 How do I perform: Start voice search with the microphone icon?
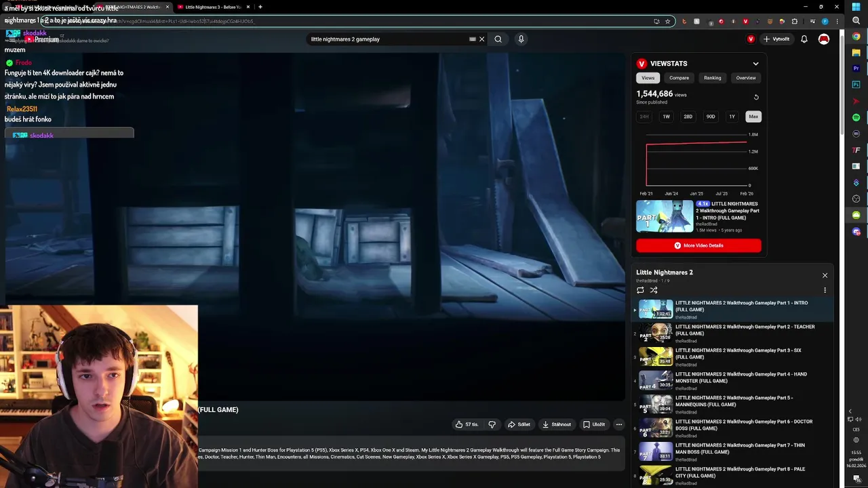(x=521, y=39)
